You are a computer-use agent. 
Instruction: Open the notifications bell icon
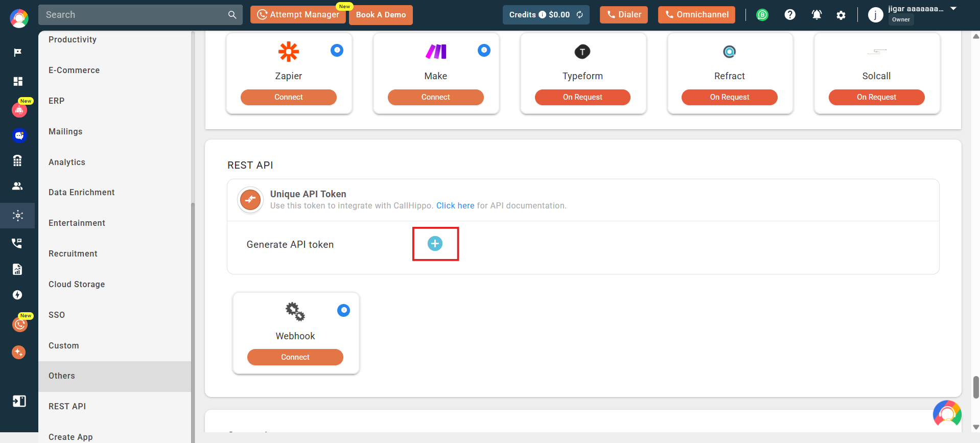816,15
